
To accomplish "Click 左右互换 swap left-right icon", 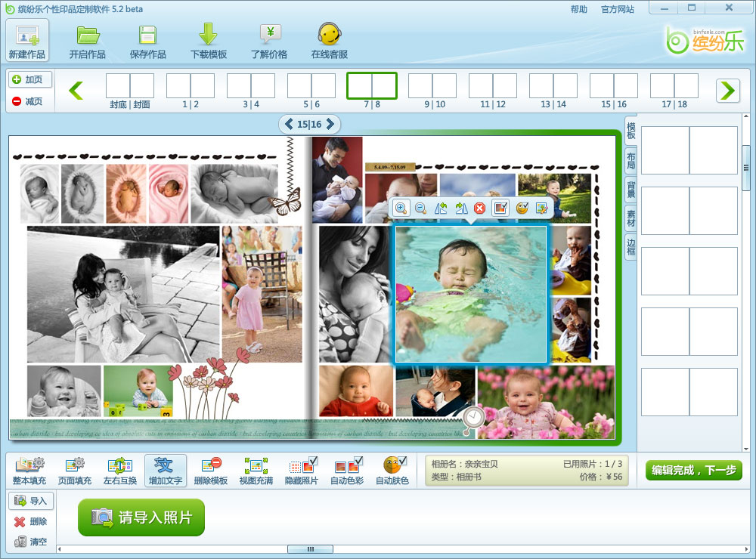I will [120, 471].
